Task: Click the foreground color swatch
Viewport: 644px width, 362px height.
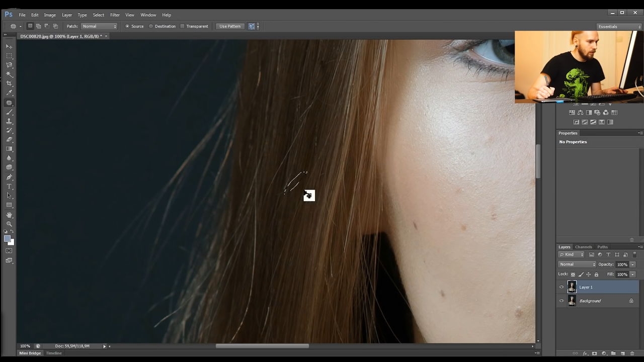Action: point(7,239)
